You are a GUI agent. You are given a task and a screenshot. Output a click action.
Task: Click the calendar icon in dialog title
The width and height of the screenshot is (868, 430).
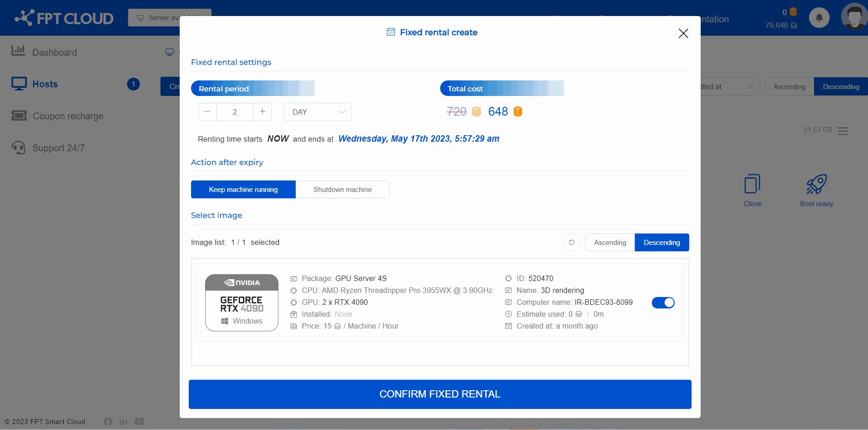pos(391,32)
